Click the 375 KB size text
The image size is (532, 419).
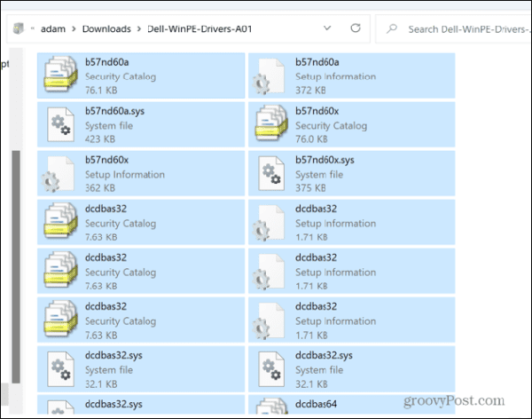310,188
